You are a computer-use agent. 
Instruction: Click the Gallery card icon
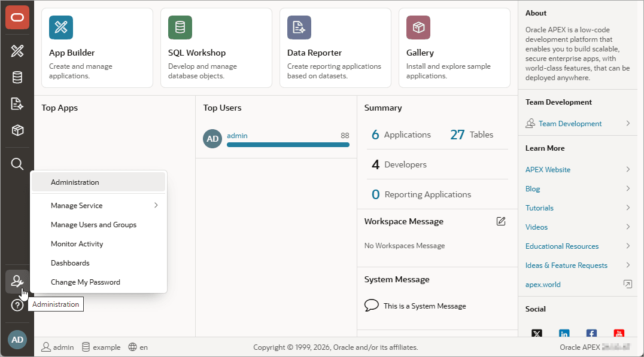click(418, 28)
